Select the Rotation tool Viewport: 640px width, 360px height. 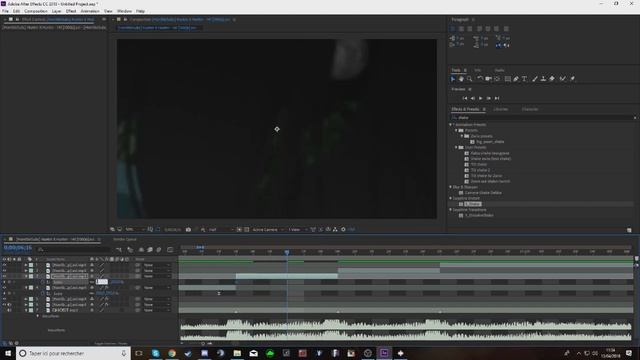click(480, 79)
